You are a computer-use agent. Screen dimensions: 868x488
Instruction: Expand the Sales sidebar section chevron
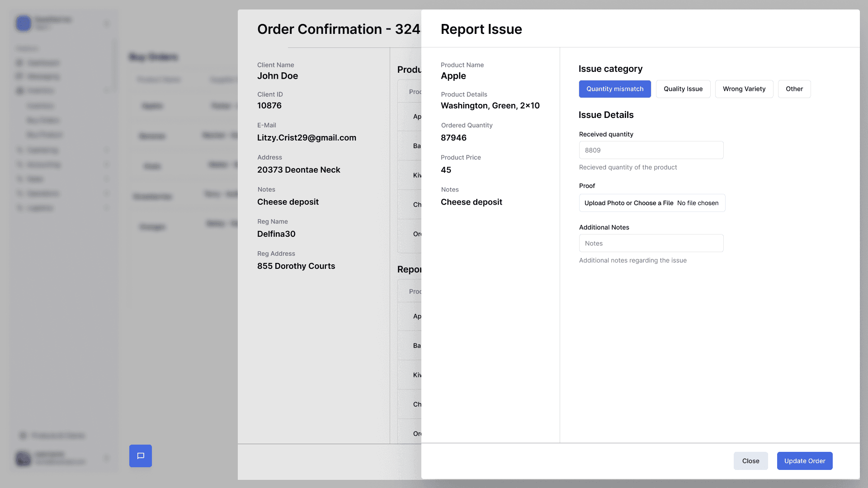[107, 179]
